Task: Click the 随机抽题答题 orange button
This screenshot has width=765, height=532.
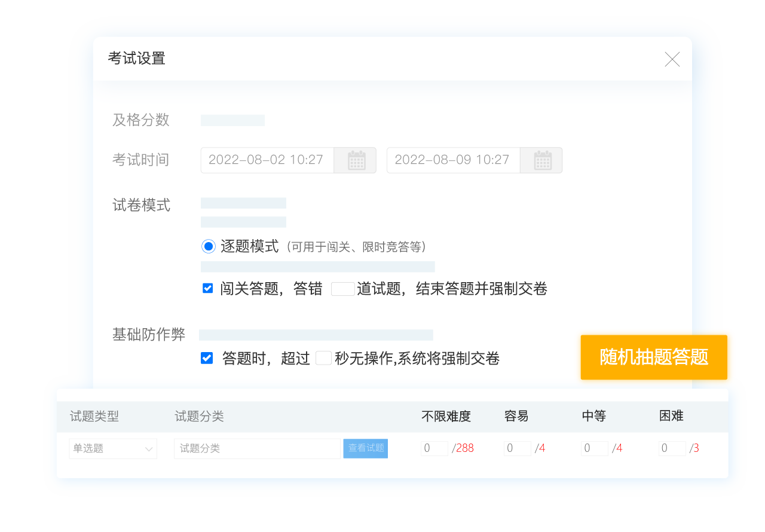Action: point(654,357)
